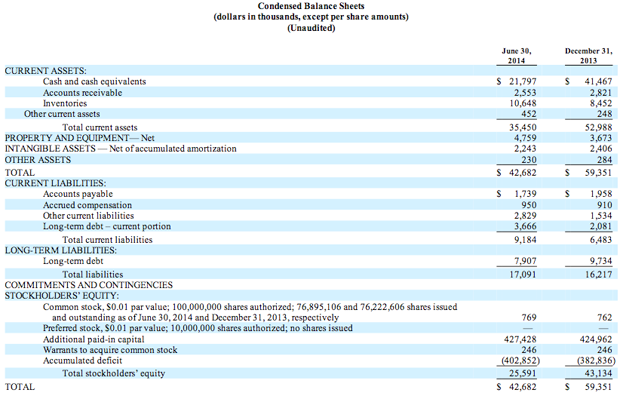Select 'Warrants to acquire common stock' label

[x=110, y=350]
